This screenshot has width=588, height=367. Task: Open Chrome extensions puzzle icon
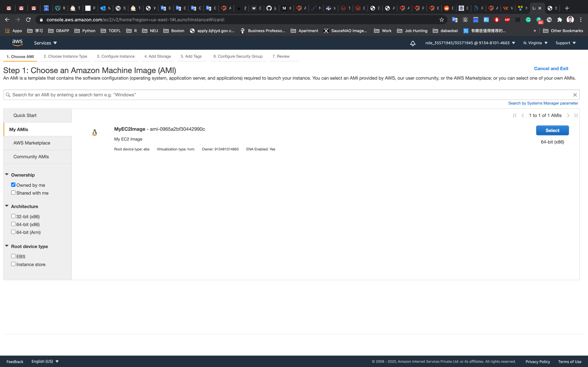coord(560,20)
